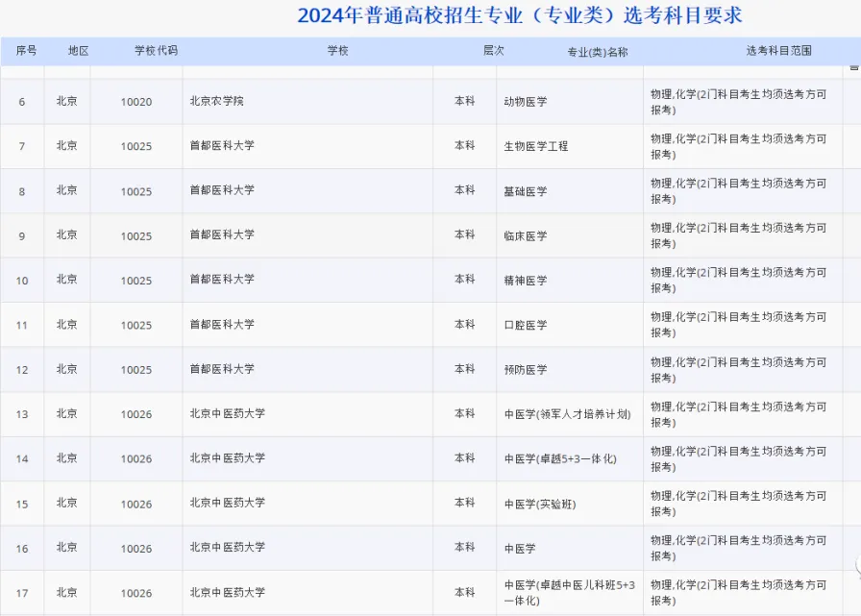This screenshot has height=616, width=861.
Task: Click row number 14 cell
Action: pyautogui.click(x=22, y=458)
